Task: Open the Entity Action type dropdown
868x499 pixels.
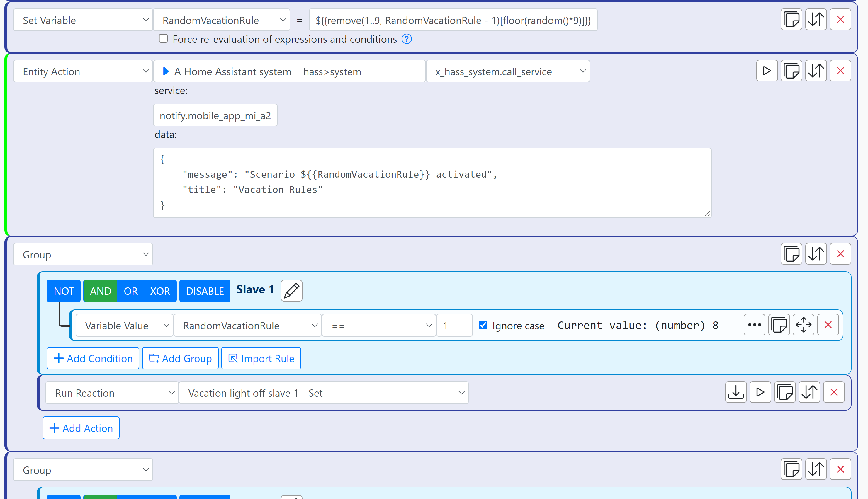Action: click(x=83, y=71)
